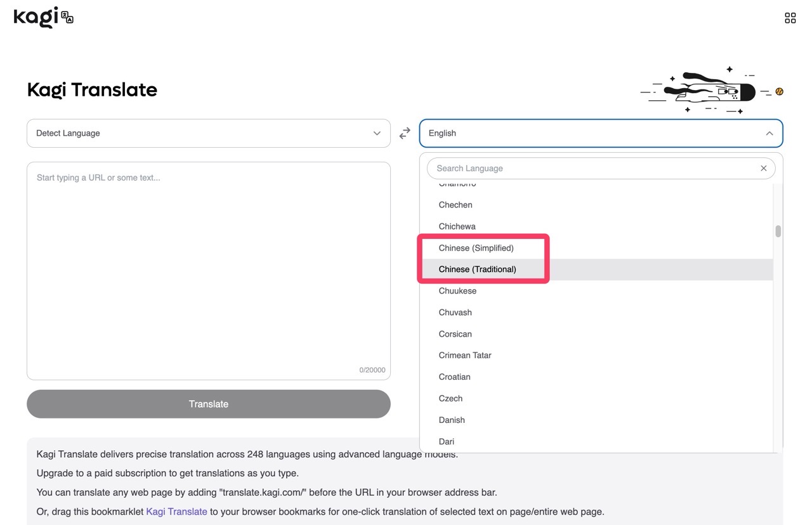
Task: Select Chuvash from the language list
Action: click(x=596, y=313)
